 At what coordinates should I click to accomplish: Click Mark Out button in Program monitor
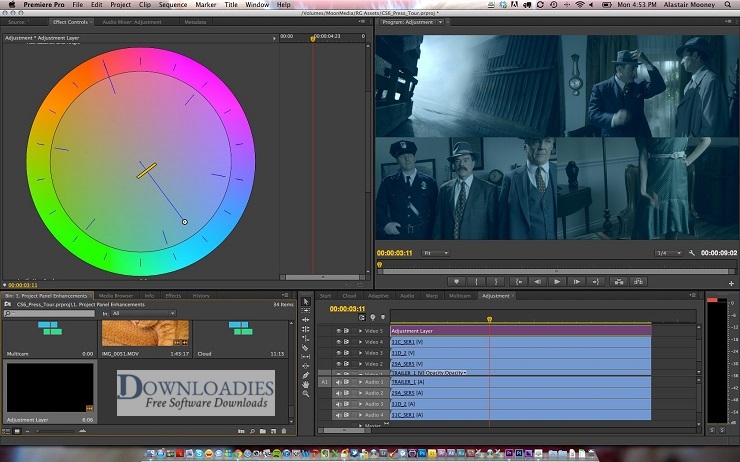(496, 282)
